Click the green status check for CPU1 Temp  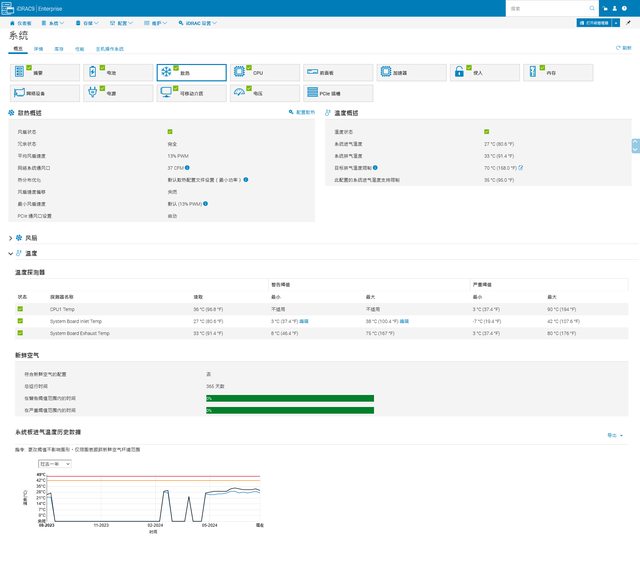(19, 309)
